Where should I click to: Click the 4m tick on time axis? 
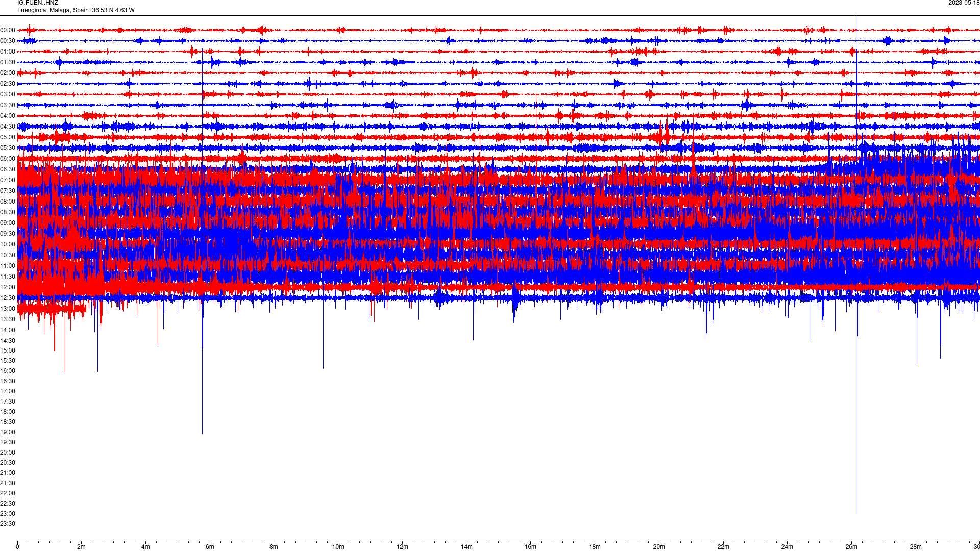click(145, 547)
